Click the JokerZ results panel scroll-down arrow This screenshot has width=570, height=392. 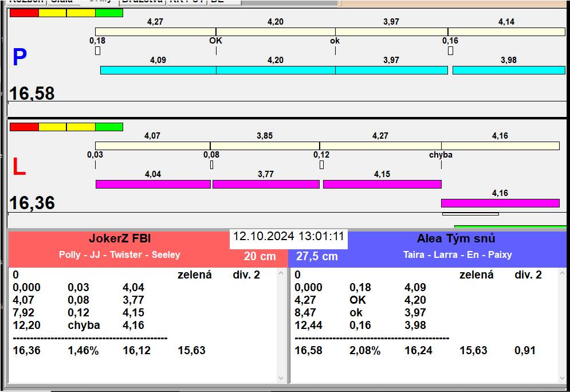[x=281, y=378]
